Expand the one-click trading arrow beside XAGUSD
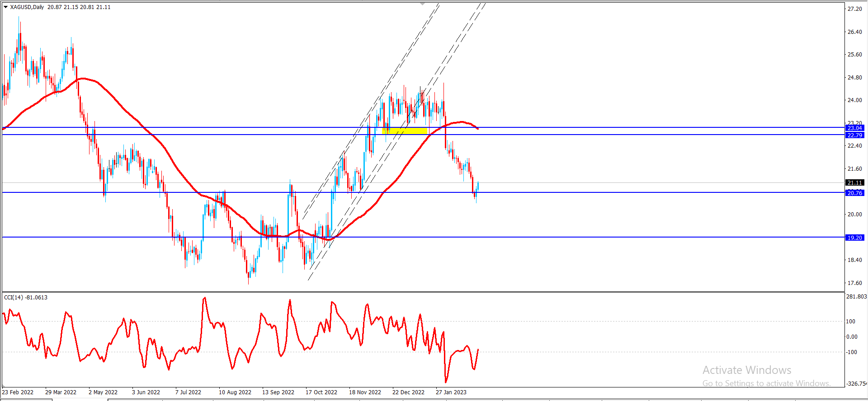This screenshot has width=868, height=401. (6, 7)
